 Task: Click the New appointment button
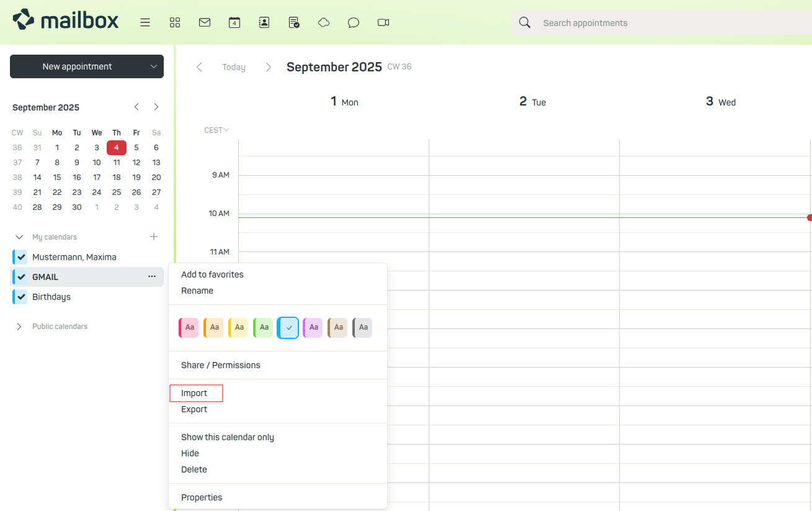click(78, 66)
